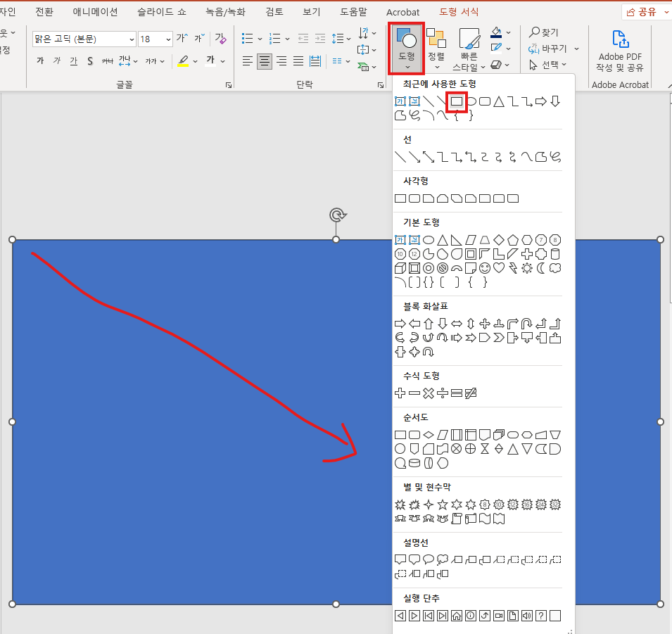The image size is (672, 634).
Task: Toggle italic text formatting
Action: [57, 61]
